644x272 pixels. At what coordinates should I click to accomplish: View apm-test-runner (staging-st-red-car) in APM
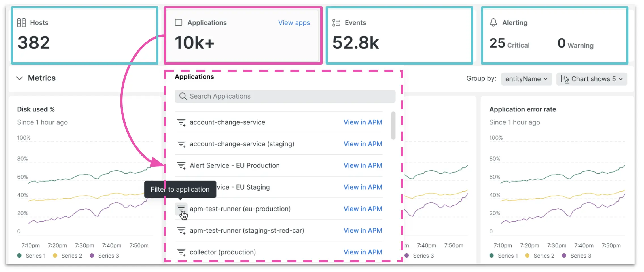click(x=363, y=231)
